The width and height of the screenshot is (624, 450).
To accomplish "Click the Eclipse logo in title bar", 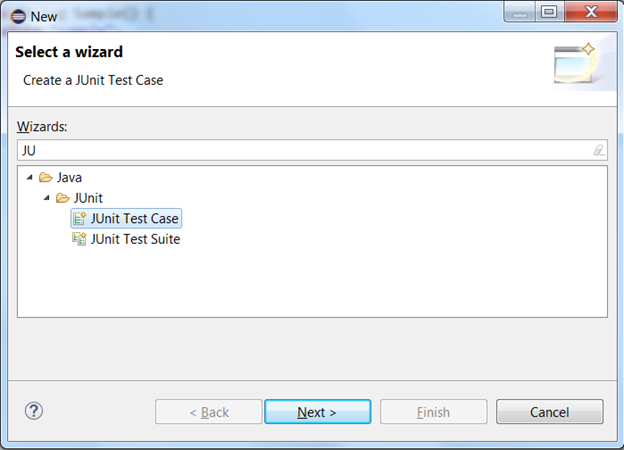I will [18, 16].
